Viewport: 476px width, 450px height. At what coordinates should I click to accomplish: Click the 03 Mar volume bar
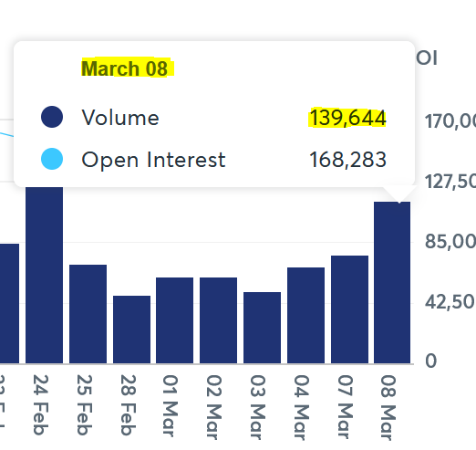tap(262, 328)
